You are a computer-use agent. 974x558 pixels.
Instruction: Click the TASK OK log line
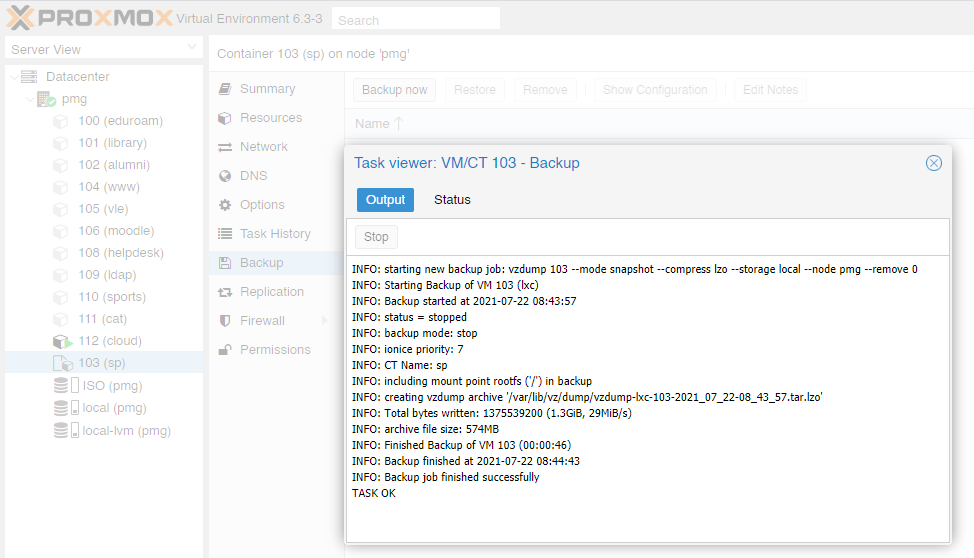pyautogui.click(x=374, y=493)
